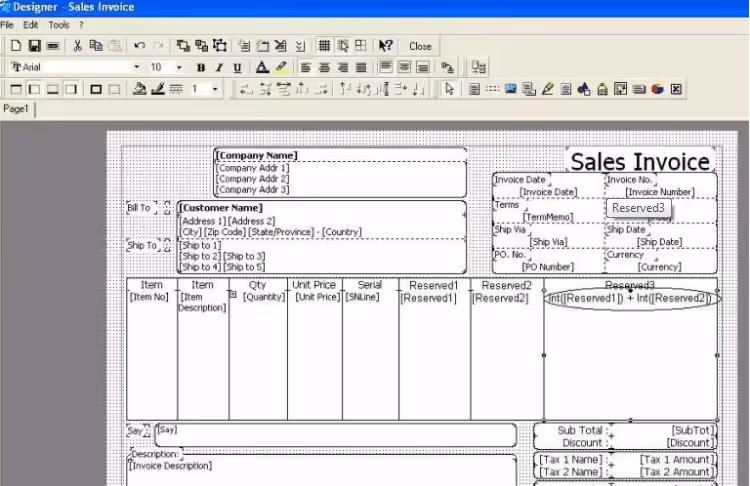Cut the selected object with scissors icon
750x486 pixels.
point(77,46)
